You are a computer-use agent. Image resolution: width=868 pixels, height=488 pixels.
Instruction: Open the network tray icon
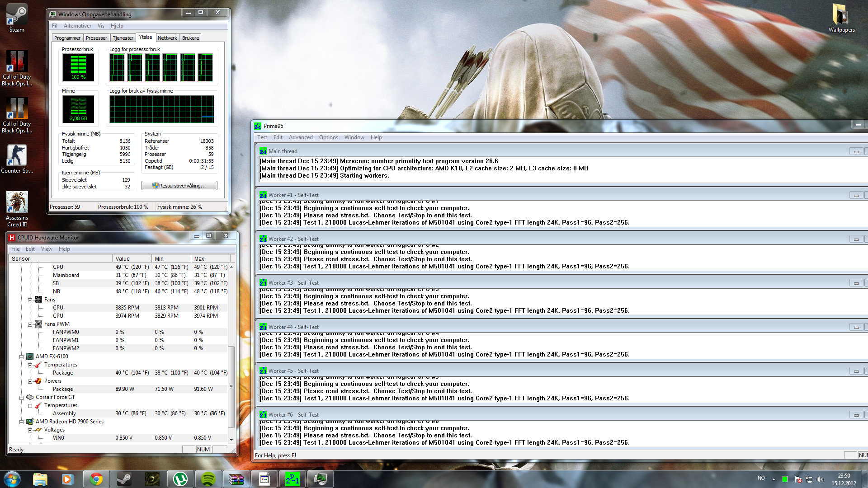pos(809,479)
